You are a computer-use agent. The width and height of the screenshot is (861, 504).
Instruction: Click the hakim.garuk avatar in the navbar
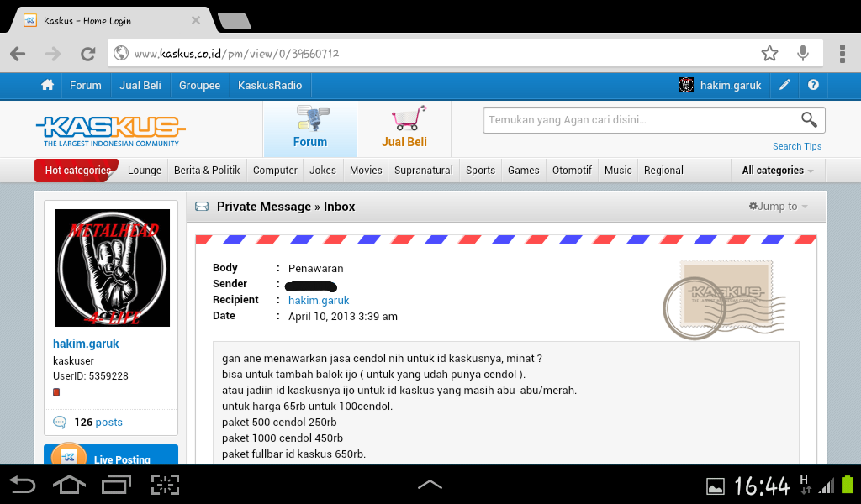click(686, 85)
